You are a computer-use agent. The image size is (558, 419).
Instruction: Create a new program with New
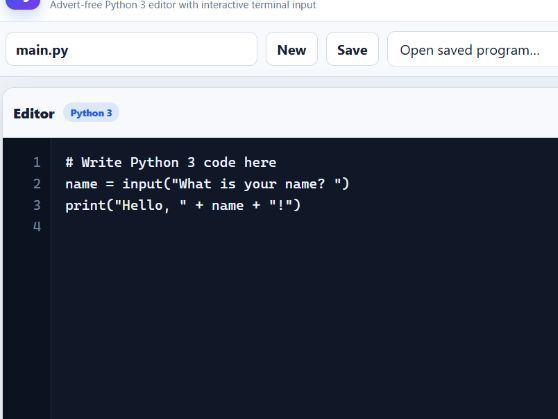291,49
